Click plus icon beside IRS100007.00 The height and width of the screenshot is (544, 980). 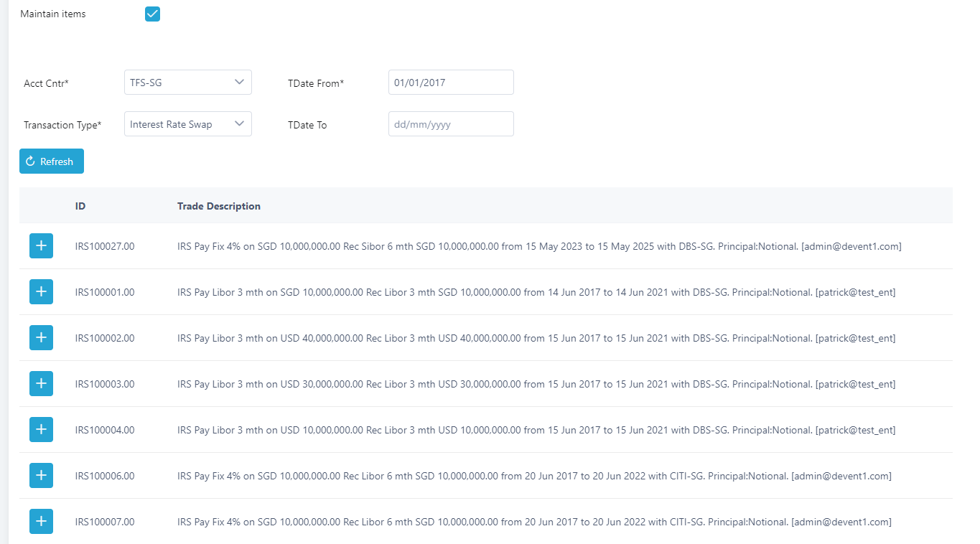point(41,522)
